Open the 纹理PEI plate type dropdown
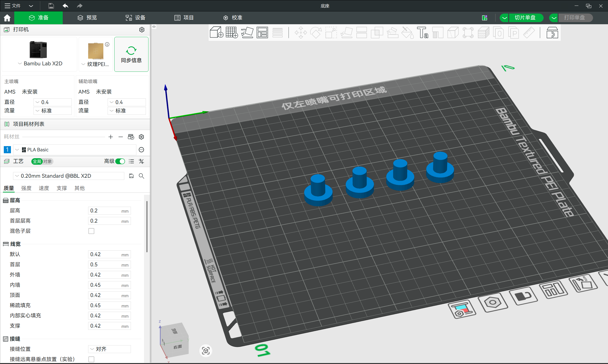 point(96,64)
